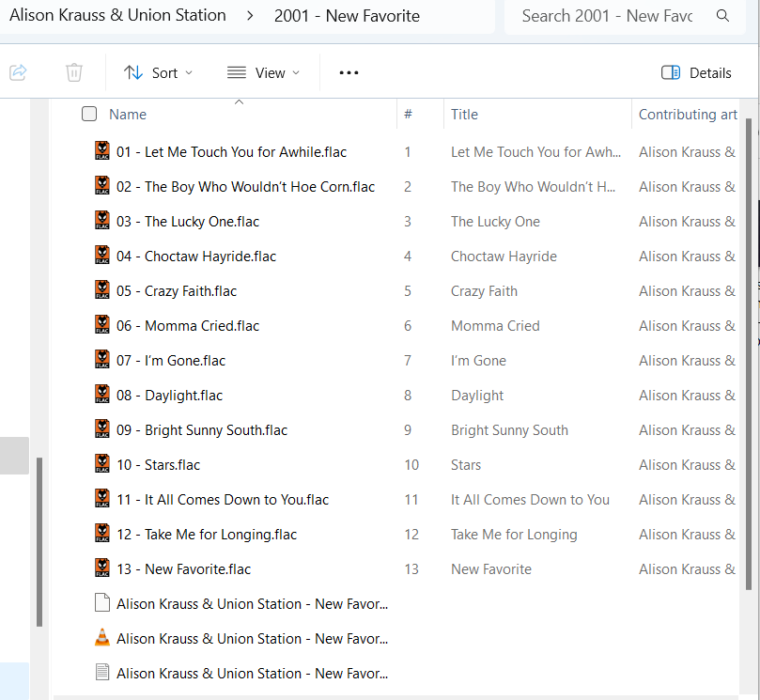The height and width of the screenshot is (700, 760).
Task: Select file 10 - Stars.flac
Action: pos(159,465)
